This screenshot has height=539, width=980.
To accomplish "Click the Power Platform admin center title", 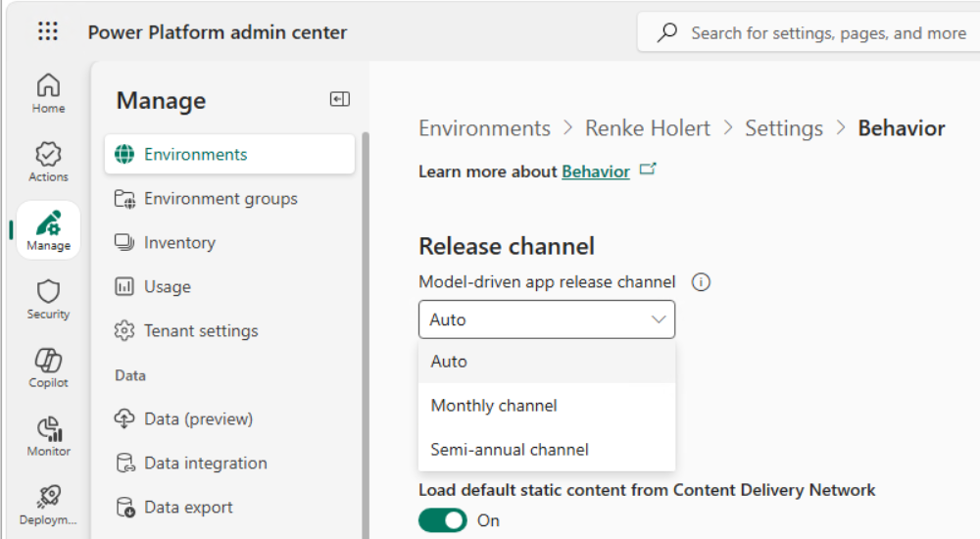I will coord(217,32).
